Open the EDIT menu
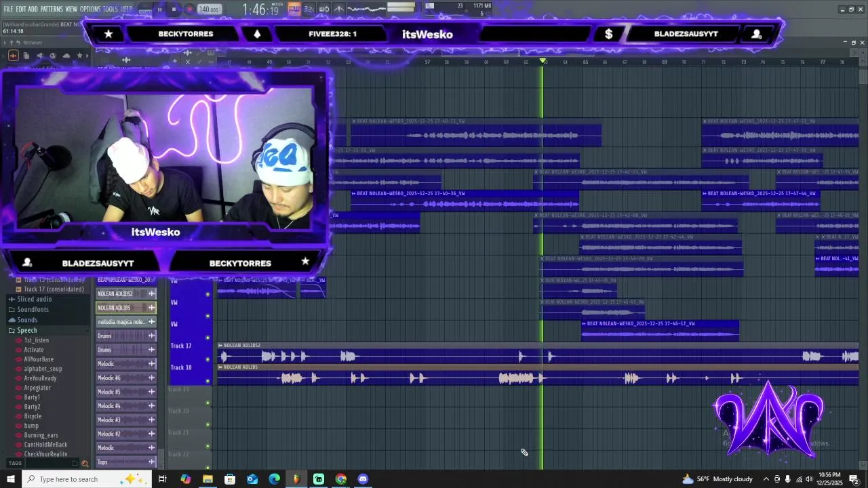Image resolution: width=868 pixels, height=488 pixels. click(21, 9)
